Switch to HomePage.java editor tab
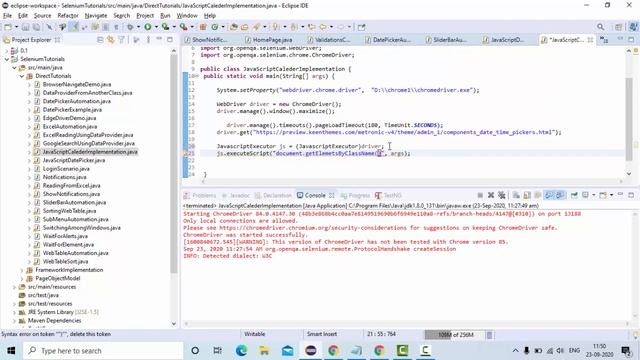Viewport: 640px width, 360px height. tap(272, 40)
